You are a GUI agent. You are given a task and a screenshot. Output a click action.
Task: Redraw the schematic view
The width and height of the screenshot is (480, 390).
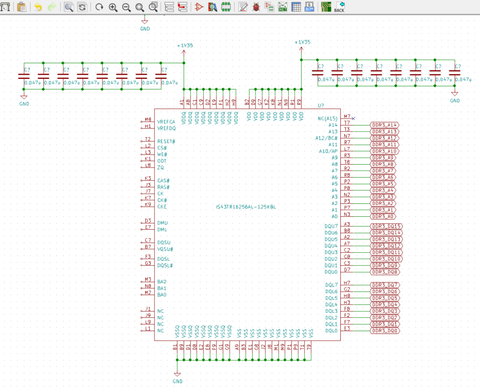99,7
